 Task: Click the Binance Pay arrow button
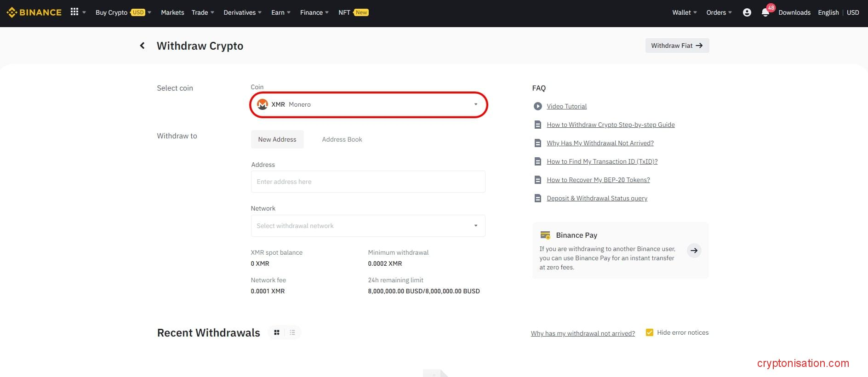click(694, 251)
